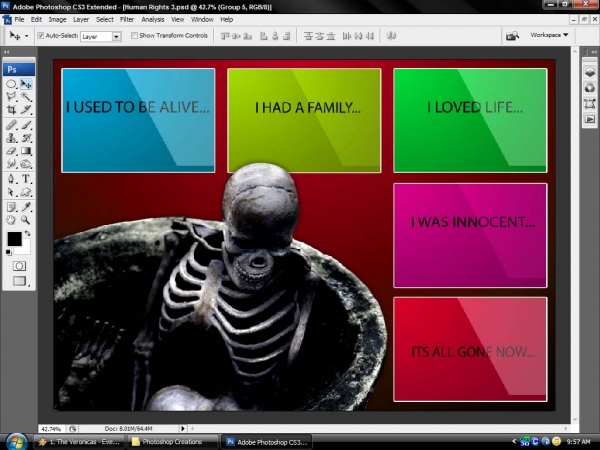Select the History Brush tool
The width and height of the screenshot is (600, 450).
tap(26, 138)
